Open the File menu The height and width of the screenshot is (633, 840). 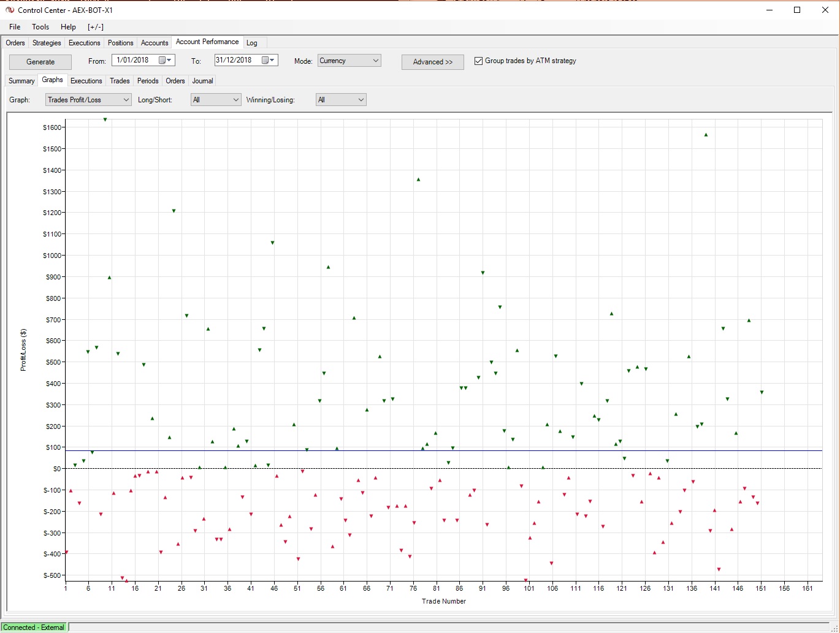point(15,27)
